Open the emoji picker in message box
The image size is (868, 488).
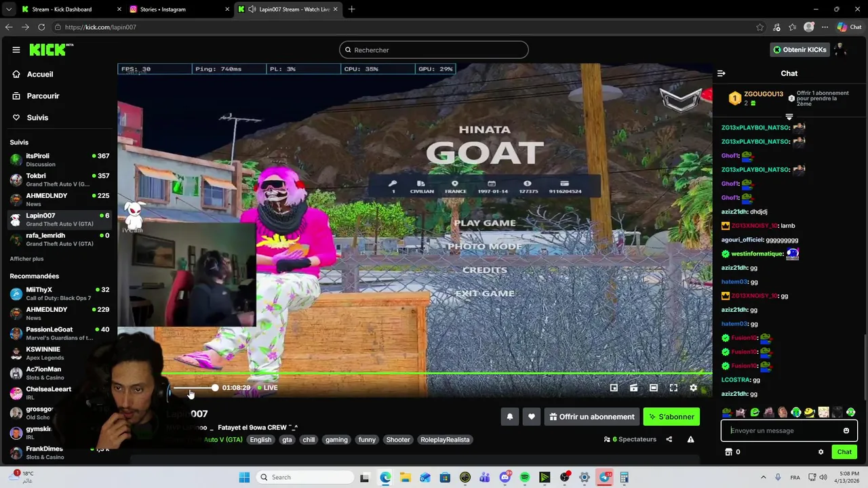point(846,430)
